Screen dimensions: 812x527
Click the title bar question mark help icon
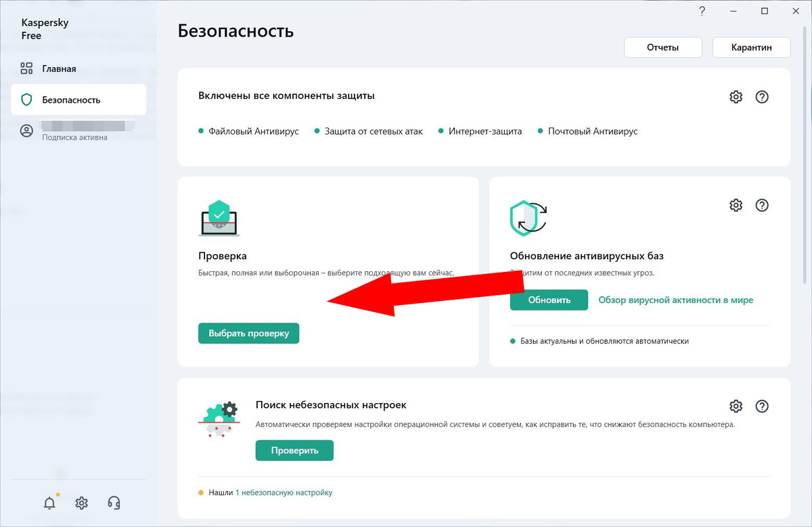[702, 11]
